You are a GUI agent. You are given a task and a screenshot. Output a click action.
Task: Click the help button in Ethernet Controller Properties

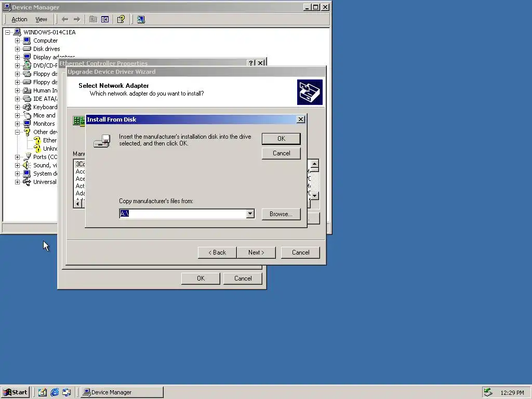click(x=251, y=63)
